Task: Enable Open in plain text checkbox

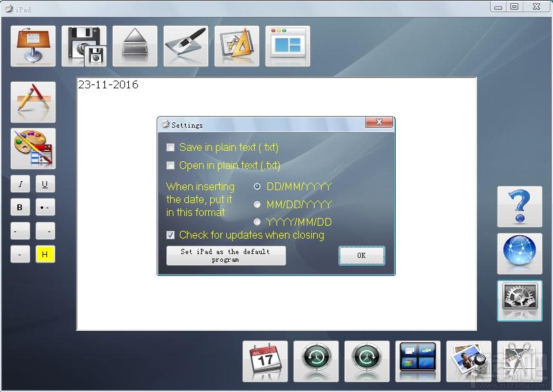Action: (170, 165)
